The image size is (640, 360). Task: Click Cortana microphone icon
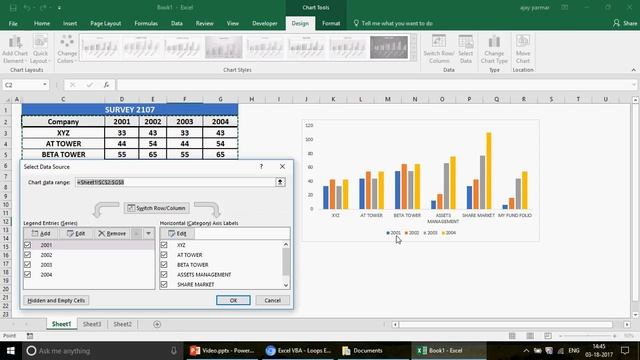[173, 351]
